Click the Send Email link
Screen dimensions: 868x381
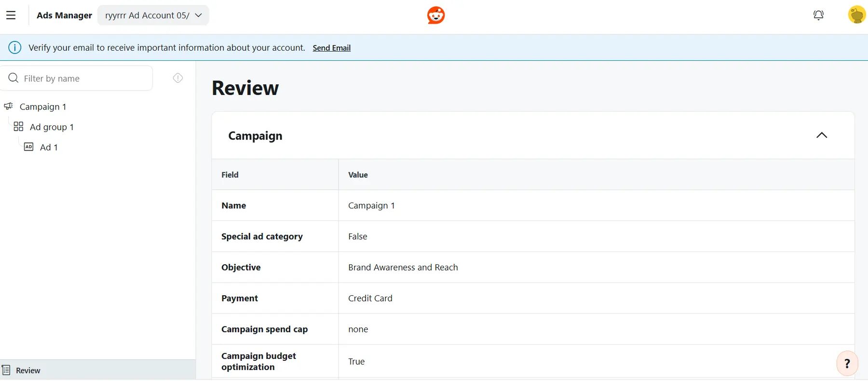tap(332, 48)
